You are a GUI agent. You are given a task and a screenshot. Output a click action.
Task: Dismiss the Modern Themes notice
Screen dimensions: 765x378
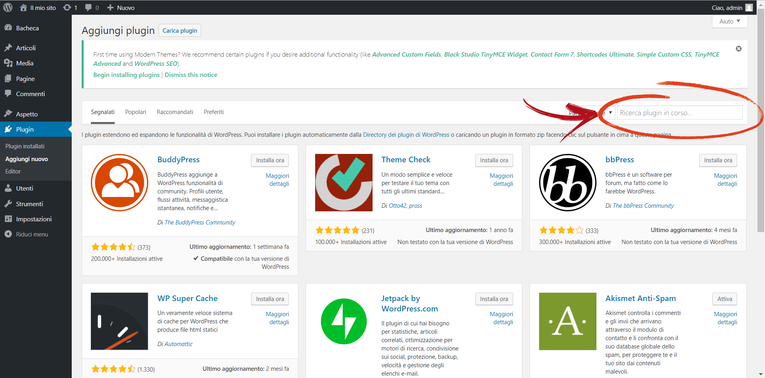[738, 49]
